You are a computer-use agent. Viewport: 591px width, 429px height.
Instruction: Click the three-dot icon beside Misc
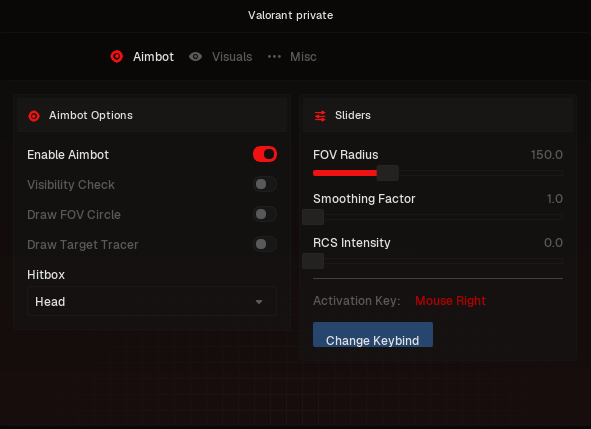274,57
